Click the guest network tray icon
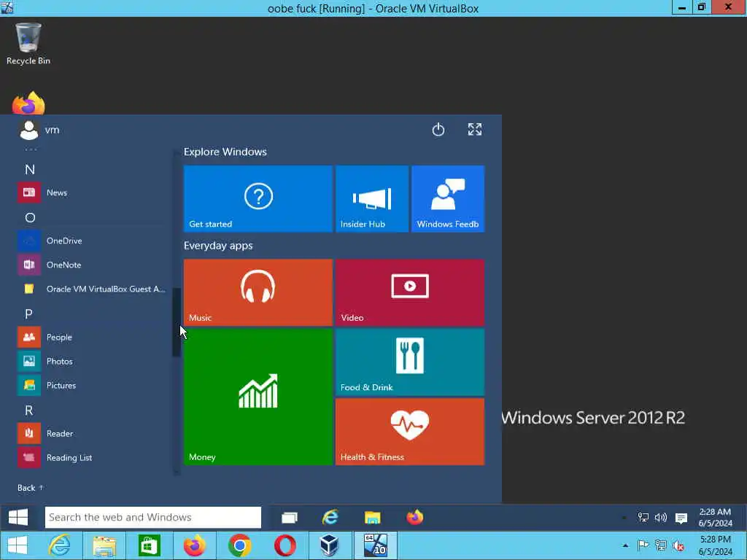747x560 pixels. [643, 518]
